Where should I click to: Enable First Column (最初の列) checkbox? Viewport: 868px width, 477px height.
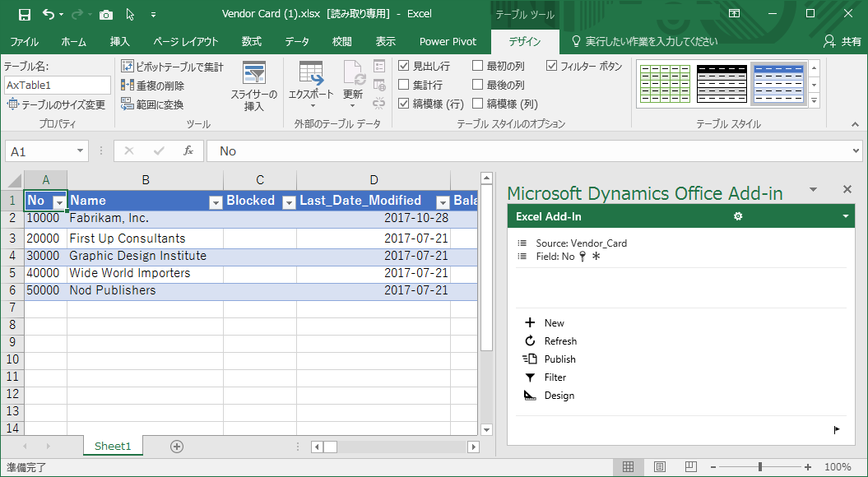point(477,67)
